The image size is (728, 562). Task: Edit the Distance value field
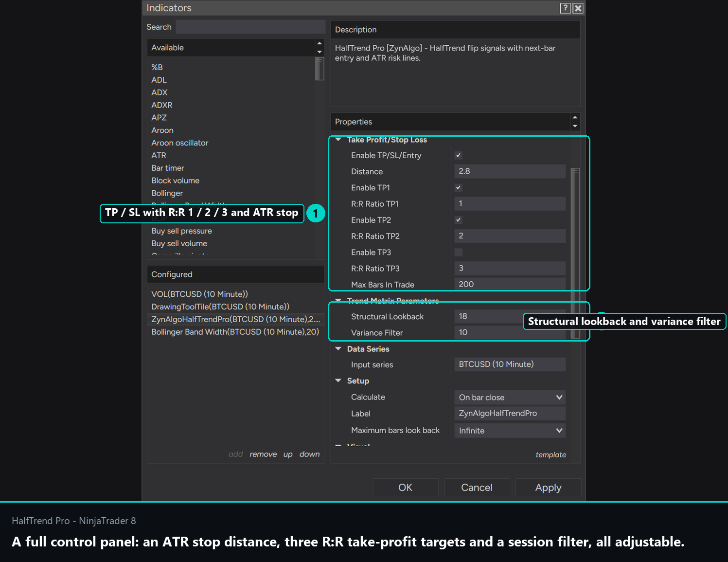(x=510, y=171)
